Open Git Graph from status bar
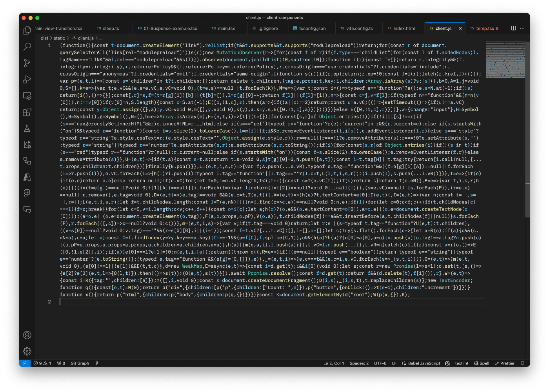Image resolution: width=549 pixels, height=392 pixels. click(x=80, y=363)
